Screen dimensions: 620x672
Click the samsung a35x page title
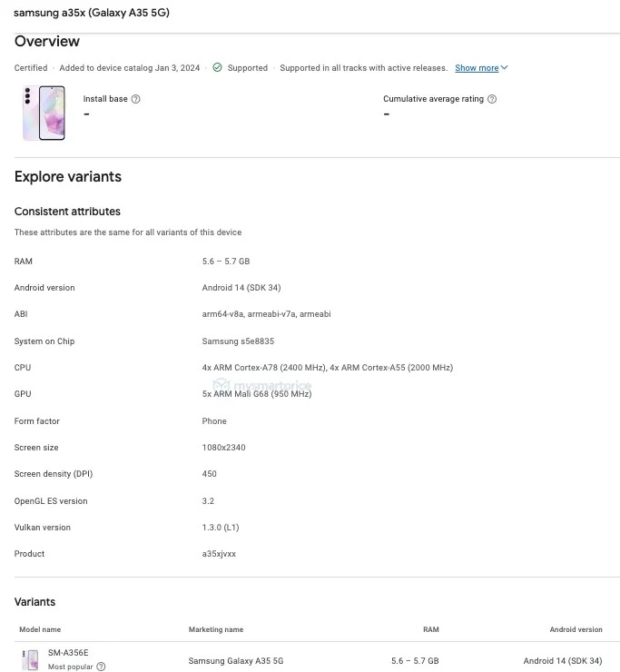(x=92, y=13)
